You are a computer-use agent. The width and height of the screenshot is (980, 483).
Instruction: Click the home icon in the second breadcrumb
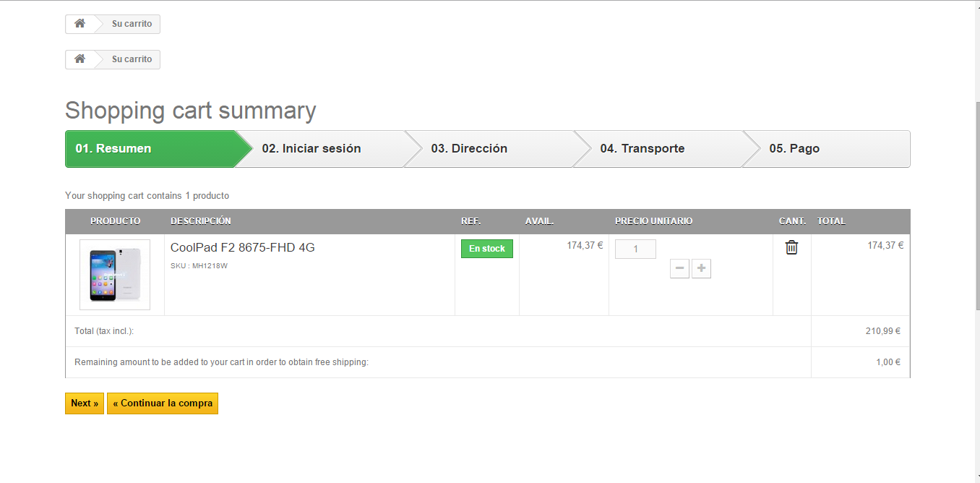pyautogui.click(x=79, y=59)
